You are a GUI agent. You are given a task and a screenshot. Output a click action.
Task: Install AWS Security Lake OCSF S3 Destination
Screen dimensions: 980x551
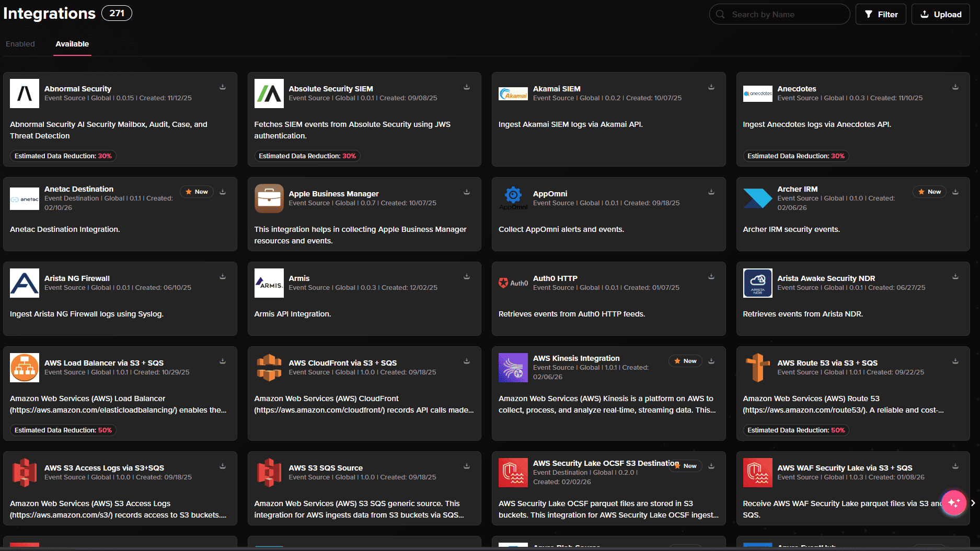[711, 466]
